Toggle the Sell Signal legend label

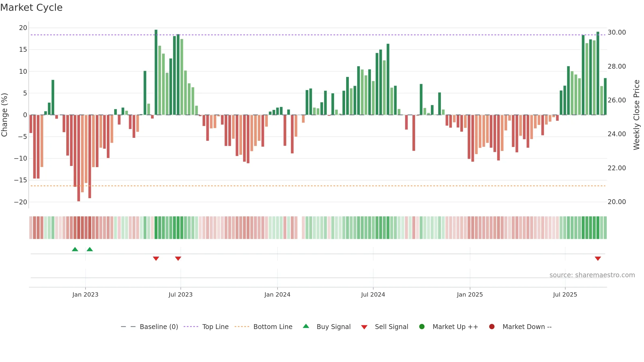391,327
